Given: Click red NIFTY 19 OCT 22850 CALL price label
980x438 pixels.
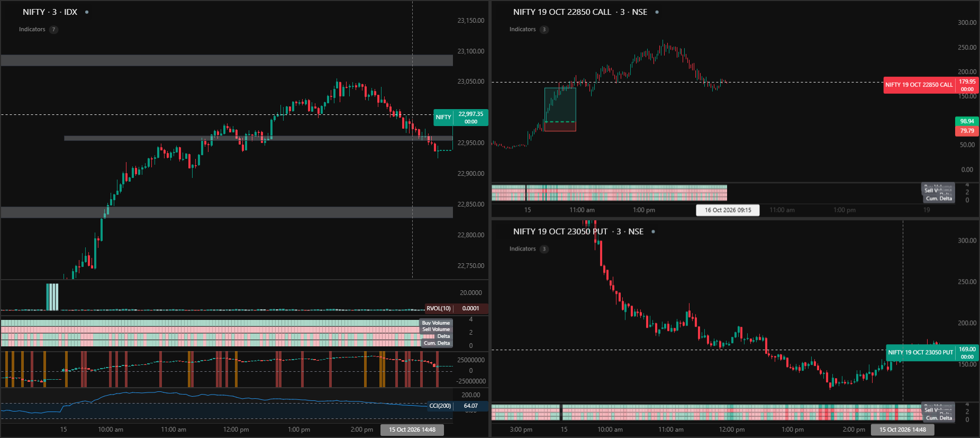Looking at the screenshot, I should tap(931, 85).
